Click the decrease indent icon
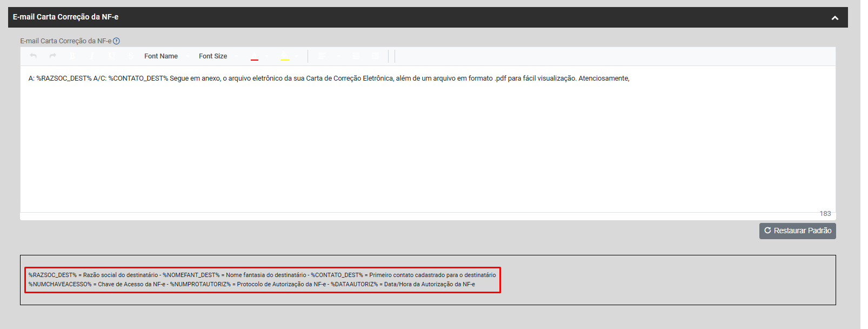868x329 pixels. click(x=356, y=56)
